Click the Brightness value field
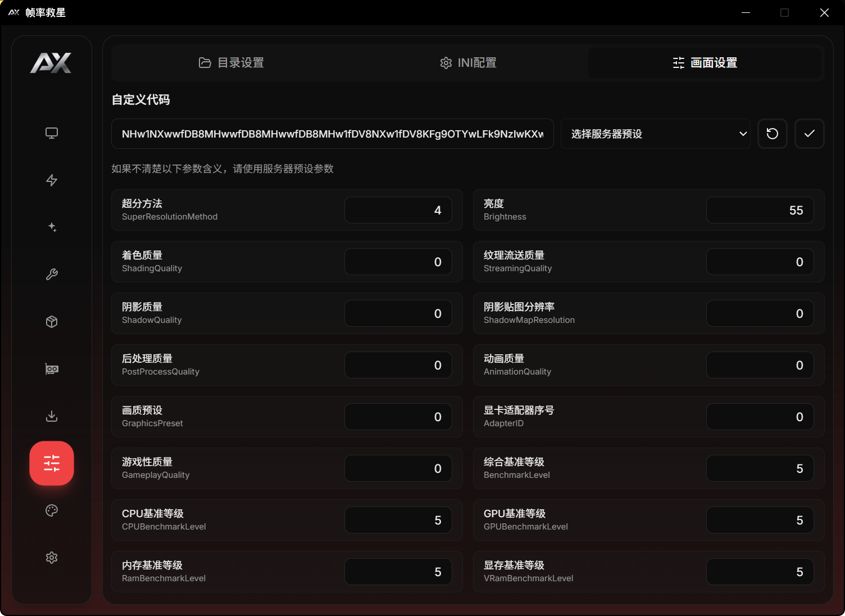Screen dimensions: 845x616 (760, 210)
